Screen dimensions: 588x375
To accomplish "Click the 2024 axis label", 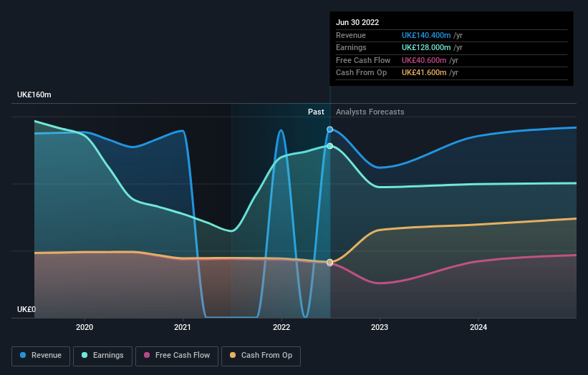I will (478, 327).
